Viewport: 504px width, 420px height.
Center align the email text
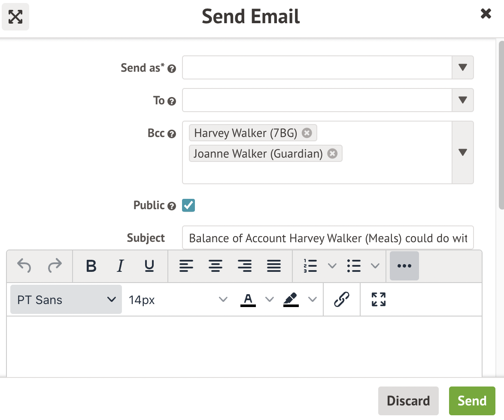pyautogui.click(x=216, y=266)
